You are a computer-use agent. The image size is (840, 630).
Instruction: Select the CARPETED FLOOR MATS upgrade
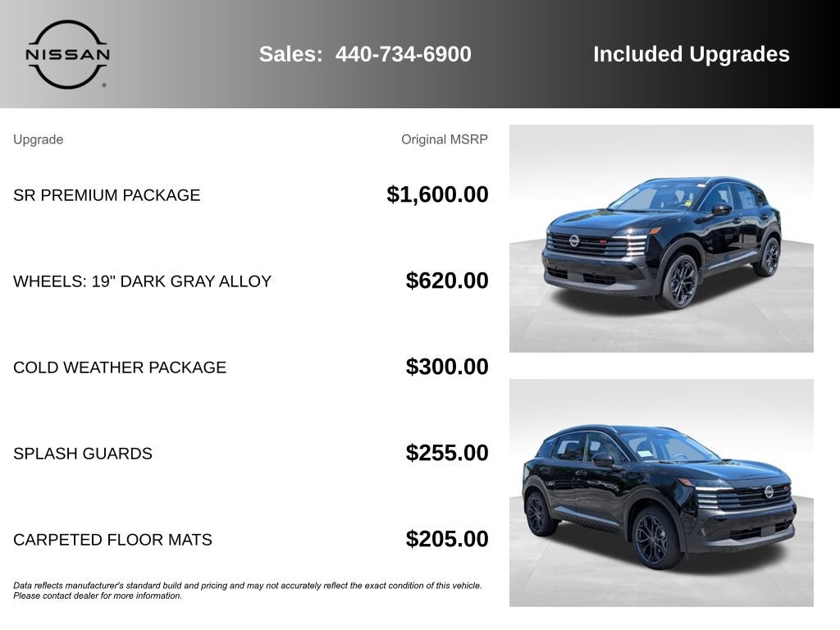click(x=112, y=540)
